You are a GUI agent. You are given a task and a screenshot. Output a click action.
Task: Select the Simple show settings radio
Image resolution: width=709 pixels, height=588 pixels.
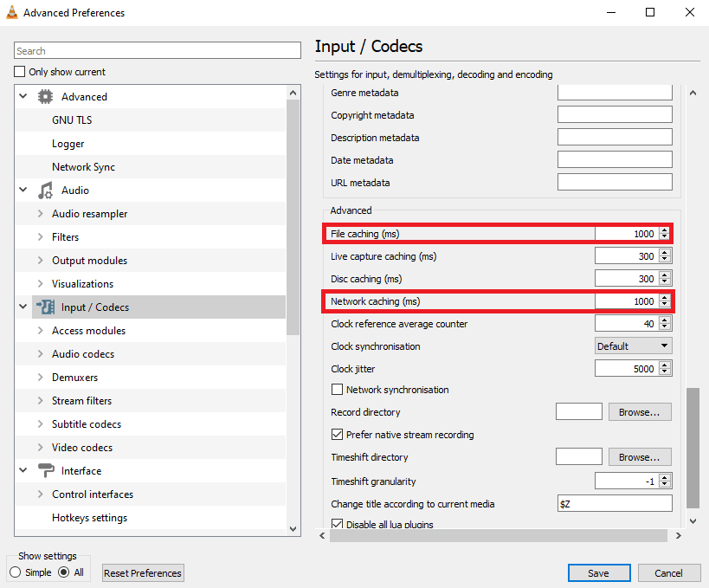tap(15, 572)
